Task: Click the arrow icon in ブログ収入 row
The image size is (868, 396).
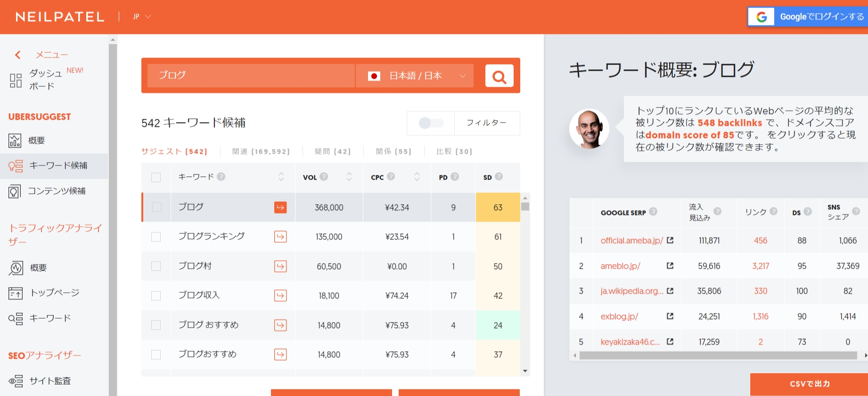Action: (280, 296)
